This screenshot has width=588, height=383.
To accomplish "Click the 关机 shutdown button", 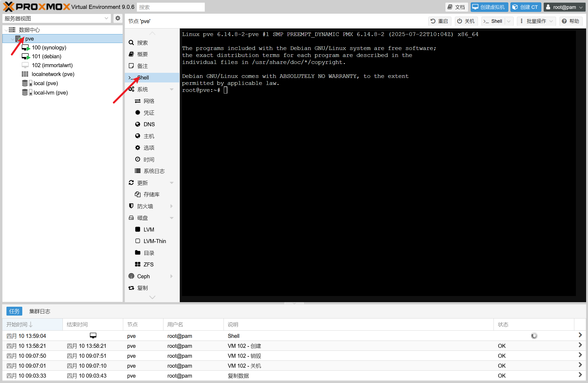I will [x=466, y=21].
